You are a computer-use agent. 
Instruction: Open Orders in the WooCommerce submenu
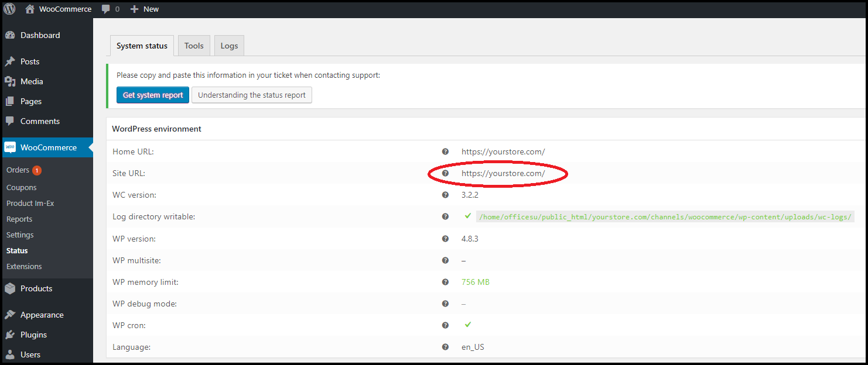(x=18, y=170)
